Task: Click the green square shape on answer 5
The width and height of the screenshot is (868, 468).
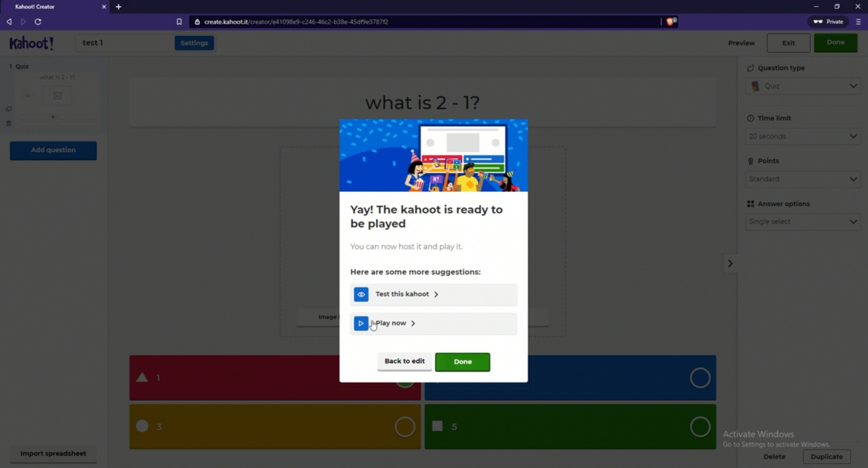Action: pyautogui.click(x=437, y=426)
